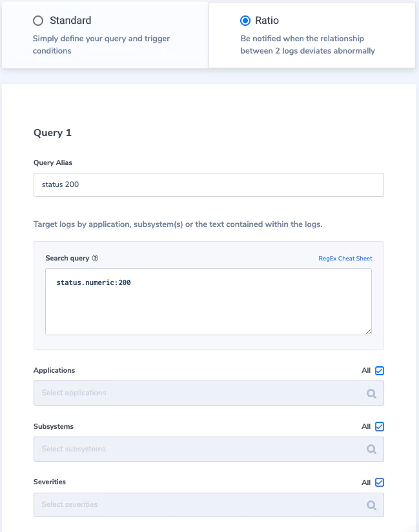The width and height of the screenshot is (419, 532).
Task: Click the Standard option card description
Action: pos(101,44)
